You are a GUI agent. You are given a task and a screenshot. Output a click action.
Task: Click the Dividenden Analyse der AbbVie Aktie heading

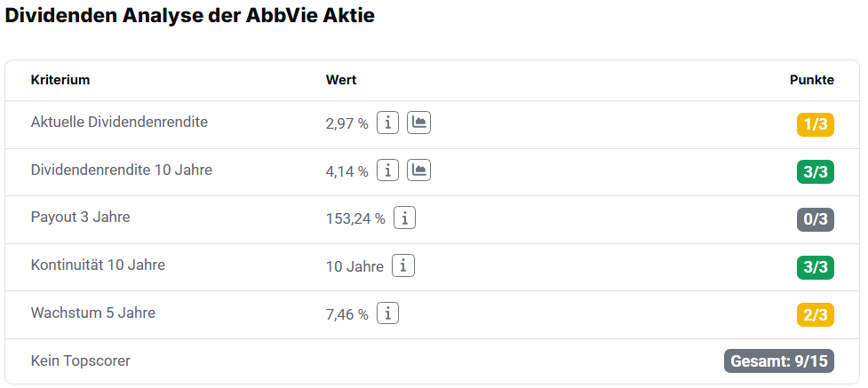click(190, 15)
